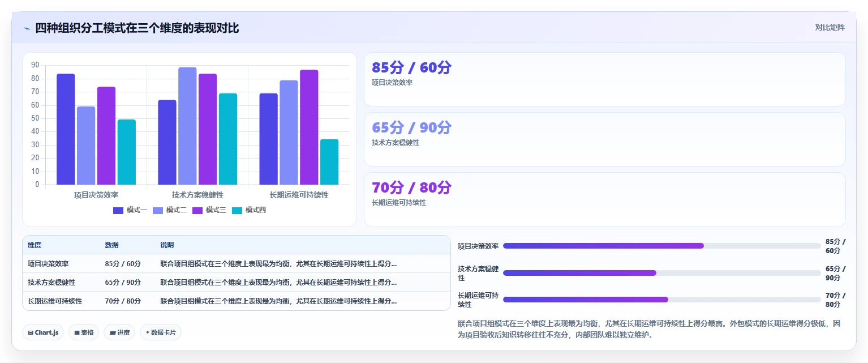
Task: Toggle the 模式一 legend item
Action: (130, 210)
